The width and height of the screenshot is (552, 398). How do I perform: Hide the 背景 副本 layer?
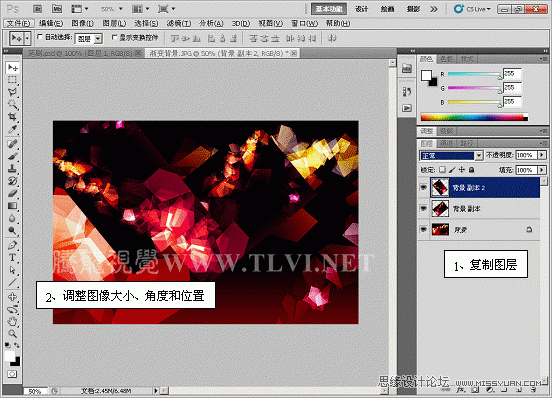424,209
